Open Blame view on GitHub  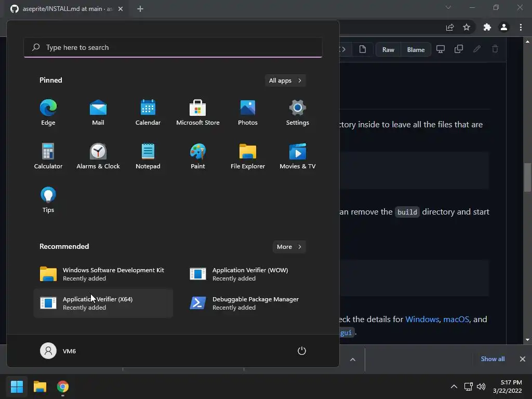click(416, 49)
